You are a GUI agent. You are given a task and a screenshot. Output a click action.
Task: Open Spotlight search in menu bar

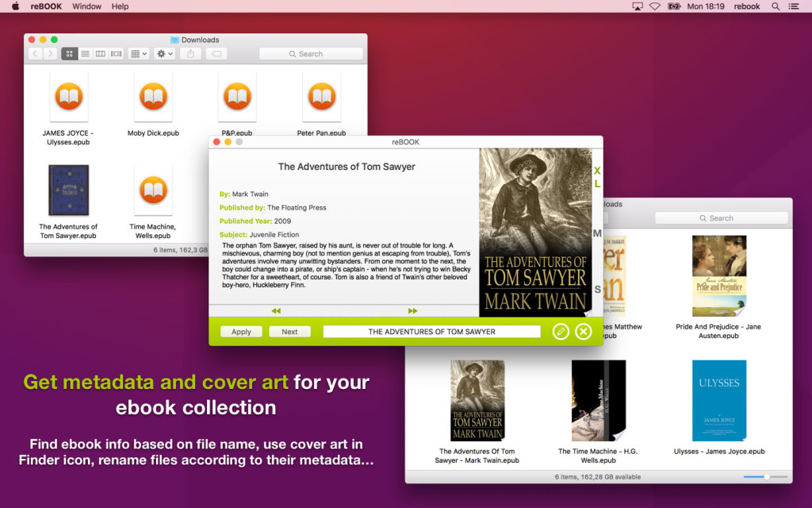pyautogui.click(x=776, y=6)
